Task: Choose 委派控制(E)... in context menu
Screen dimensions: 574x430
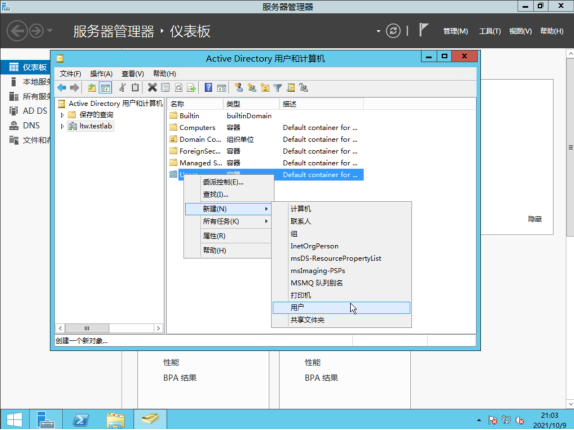Action: point(228,182)
